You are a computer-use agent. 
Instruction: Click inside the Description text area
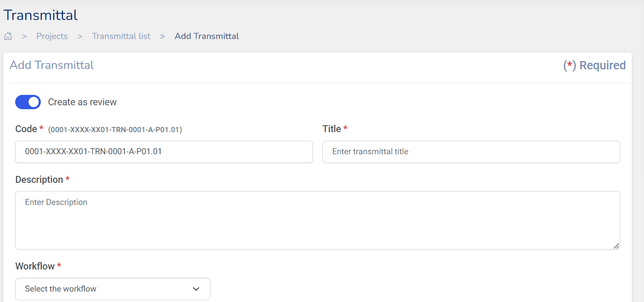point(317,220)
